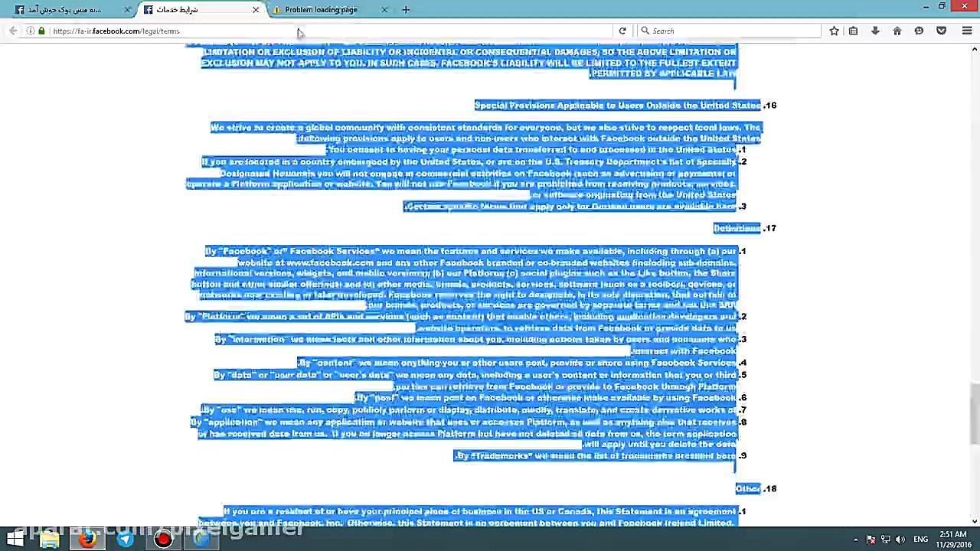
Task: Click the smiley chat icon in the toolbar
Action: (919, 31)
